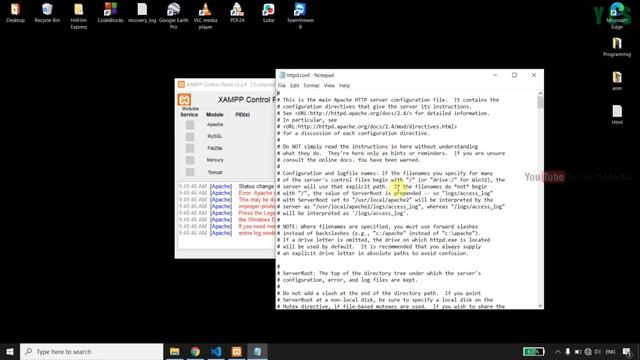Image resolution: width=640 pixels, height=360 pixels.
Task: Toggle the Apache service checkbox
Action: pyautogui.click(x=190, y=124)
